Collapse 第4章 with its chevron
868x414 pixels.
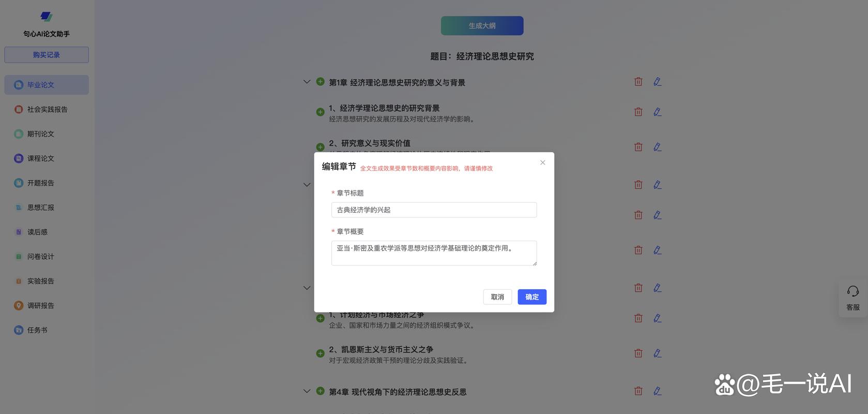tap(307, 391)
